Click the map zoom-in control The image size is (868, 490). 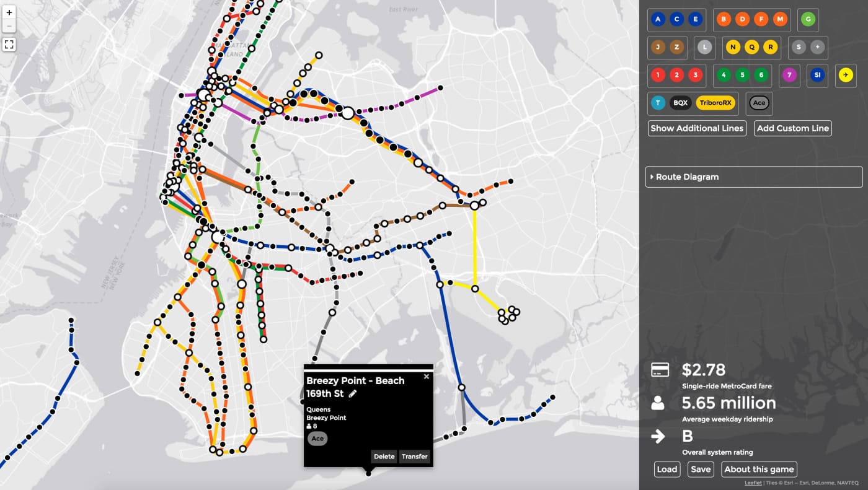point(9,12)
